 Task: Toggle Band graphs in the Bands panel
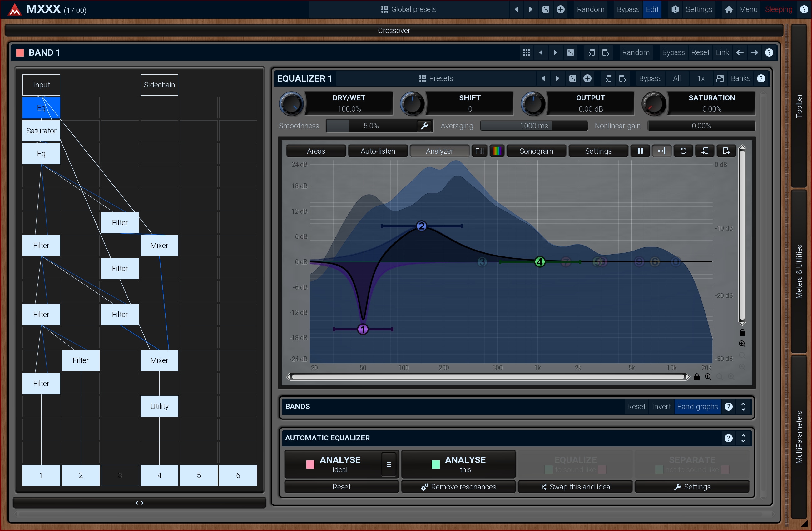coord(697,406)
